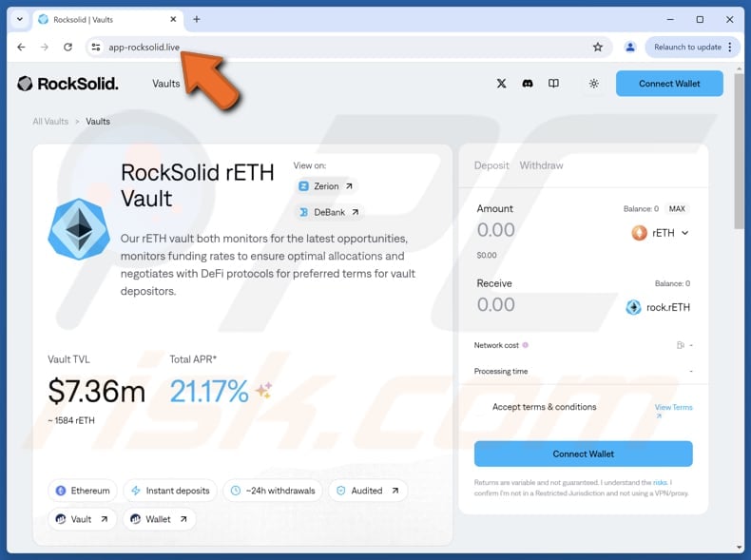
Task: Click the APR sparkle icon
Action: click(263, 391)
